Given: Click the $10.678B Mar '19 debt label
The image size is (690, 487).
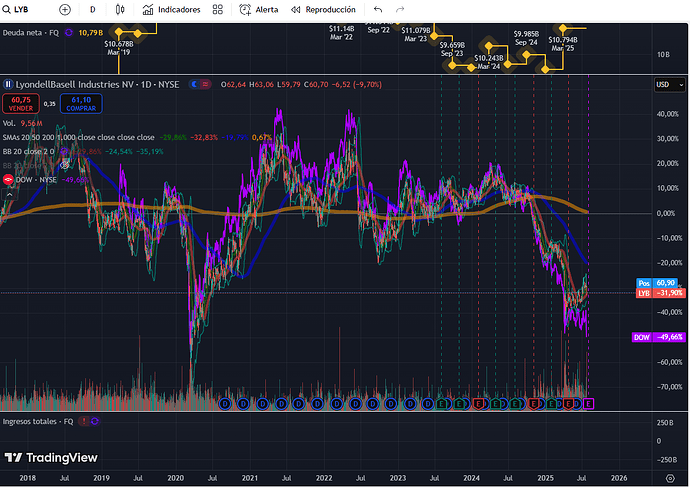Looking at the screenshot, I should click(119, 48).
